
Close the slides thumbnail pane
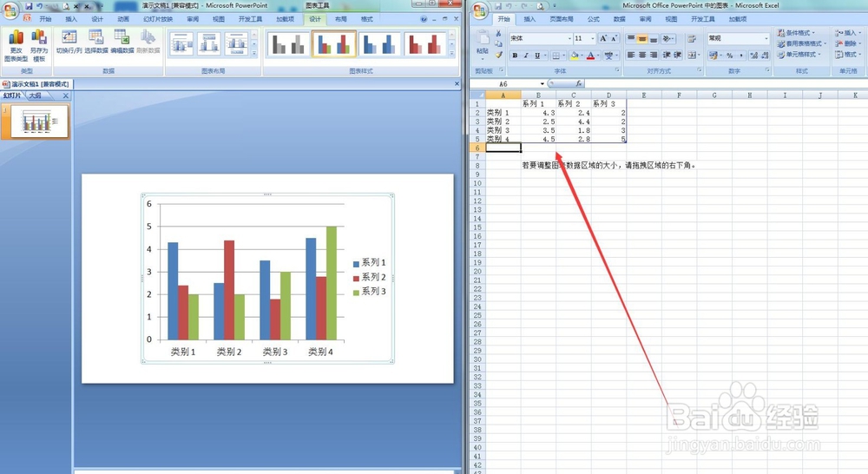[x=66, y=95]
